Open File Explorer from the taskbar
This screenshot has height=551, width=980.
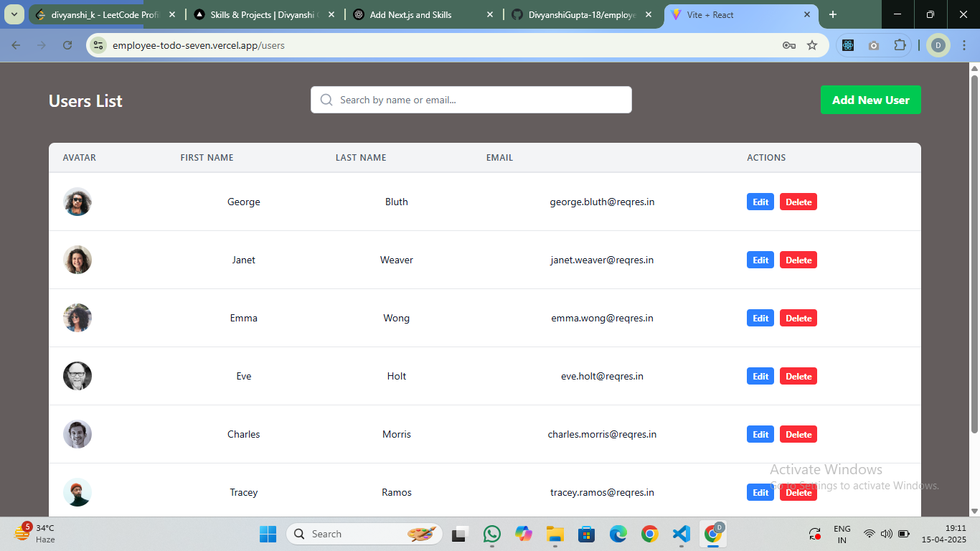click(555, 534)
